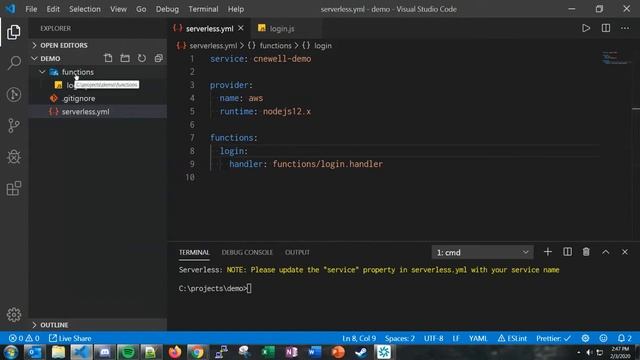
Task: Open the Selection menu
Action: pyautogui.click(x=84, y=9)
